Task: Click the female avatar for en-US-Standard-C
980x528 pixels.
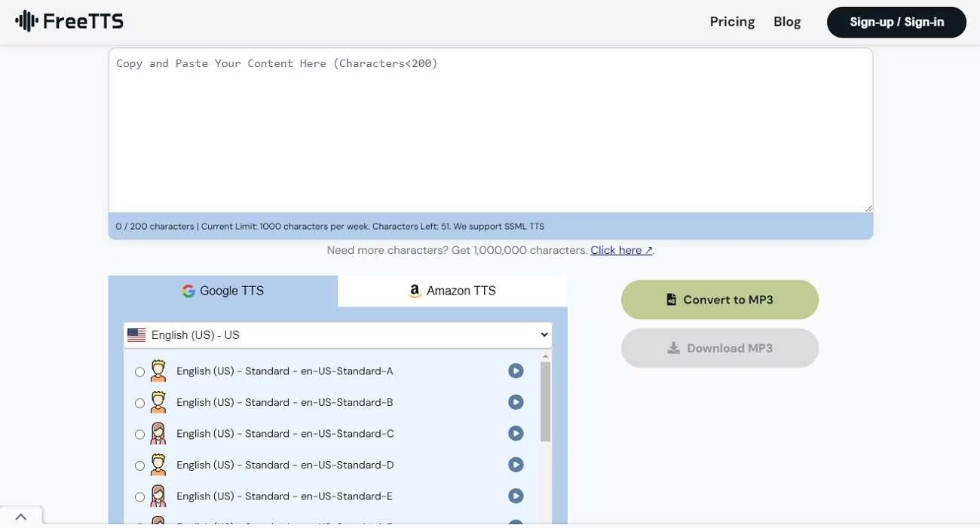Action: [x=158, y=434]
